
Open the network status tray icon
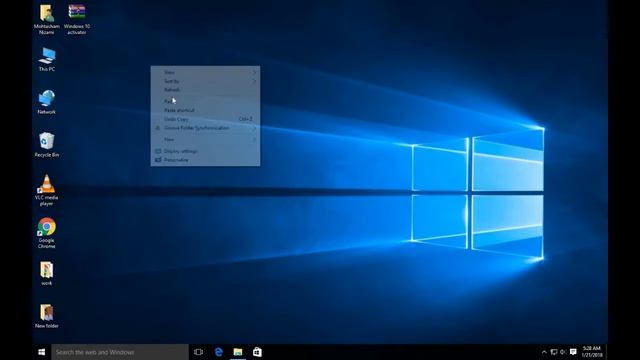554,352
